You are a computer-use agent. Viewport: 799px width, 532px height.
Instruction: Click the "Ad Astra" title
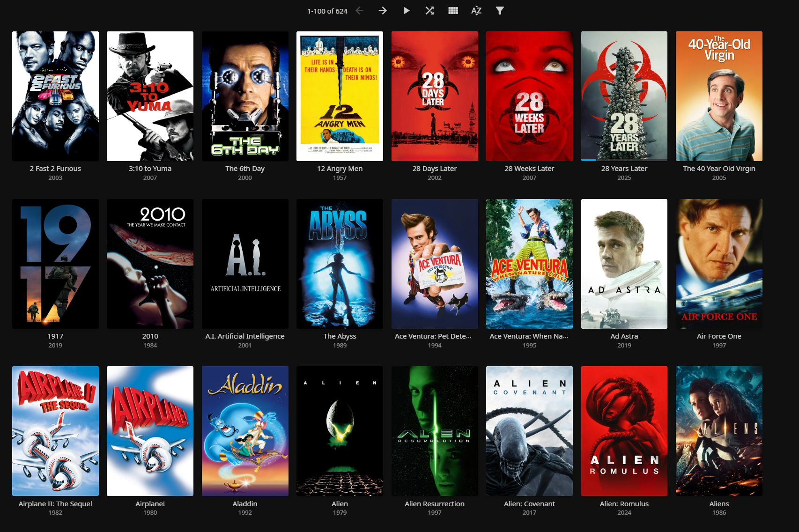point(624,336)
